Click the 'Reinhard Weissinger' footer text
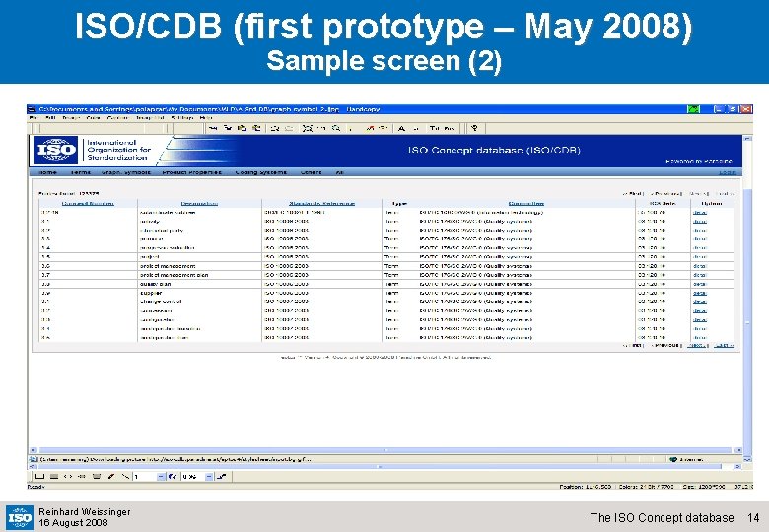 [85, 512]
